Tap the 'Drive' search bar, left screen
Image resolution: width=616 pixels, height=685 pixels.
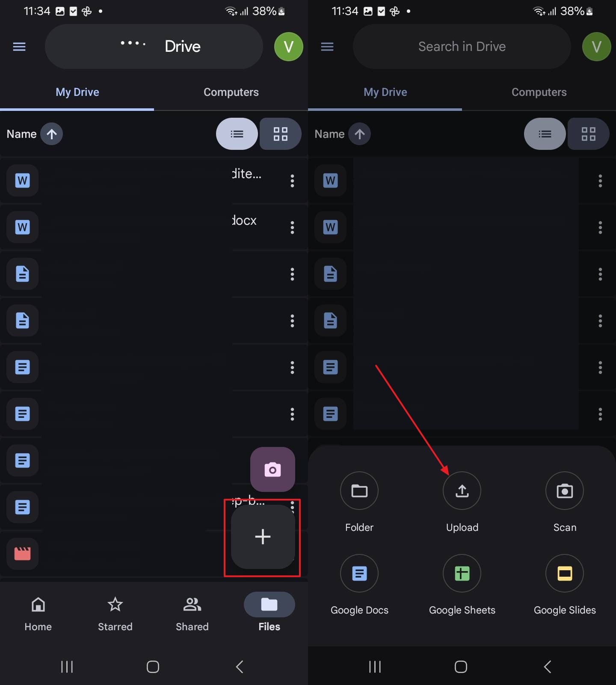[154, 47]
